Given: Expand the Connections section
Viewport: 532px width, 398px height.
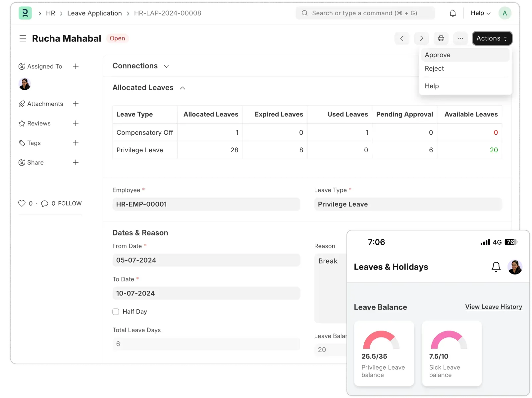Looking at the screenshot, I should coord(167,66).
